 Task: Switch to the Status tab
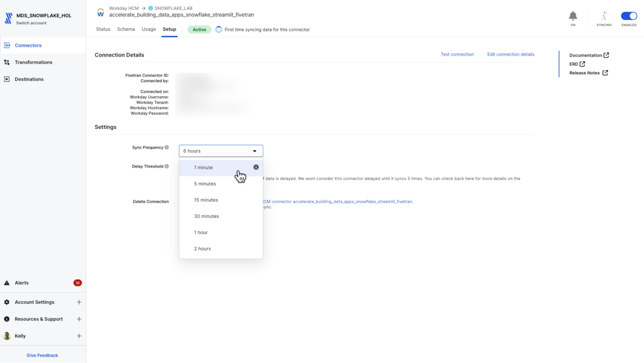(103, 29)
